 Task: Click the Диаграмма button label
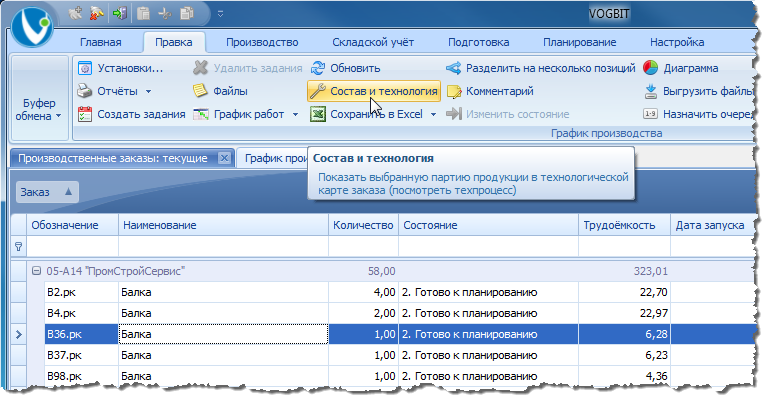[691, 68]
